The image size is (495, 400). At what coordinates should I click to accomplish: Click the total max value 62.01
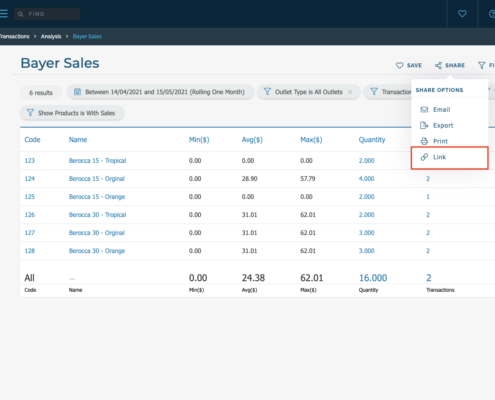tap(312, 278)
